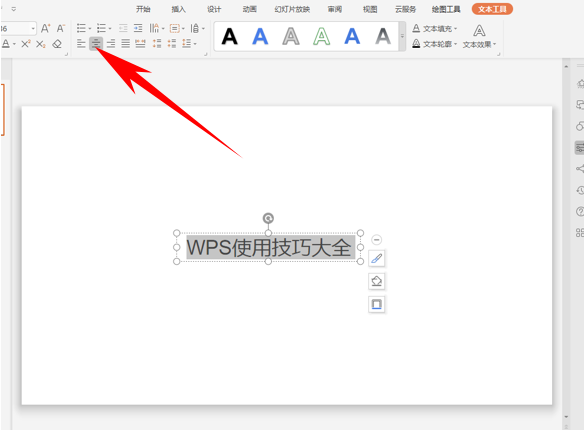
Task: Decrease the paragraph spacing
Action: point(172,44)
